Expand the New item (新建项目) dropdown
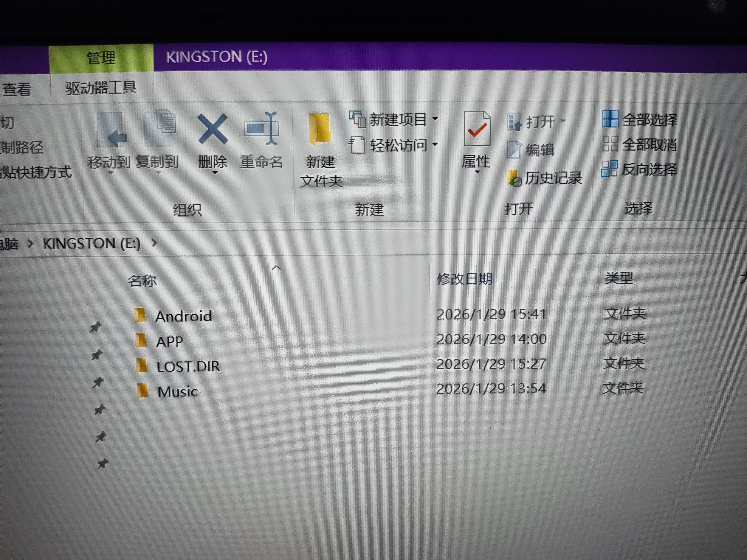The height and width of the screenshot is (560, 747). [435, 119]
